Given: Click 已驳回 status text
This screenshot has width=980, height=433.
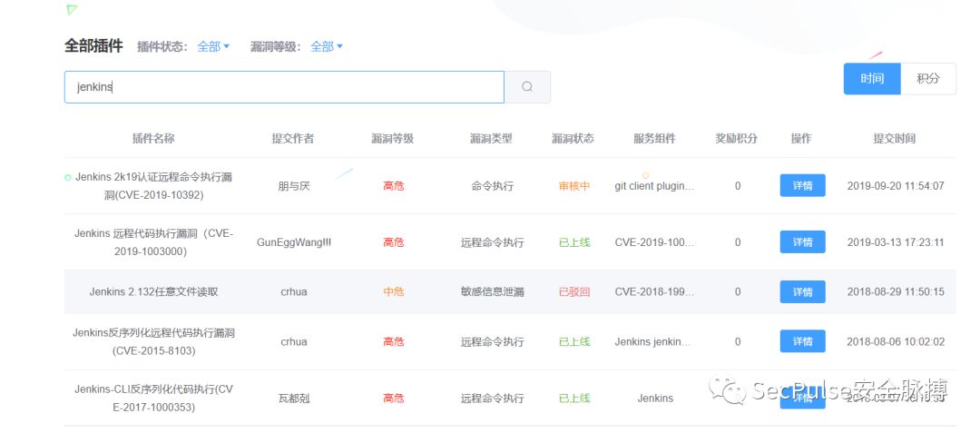Looking at the screenshot, I should (574, 291).
